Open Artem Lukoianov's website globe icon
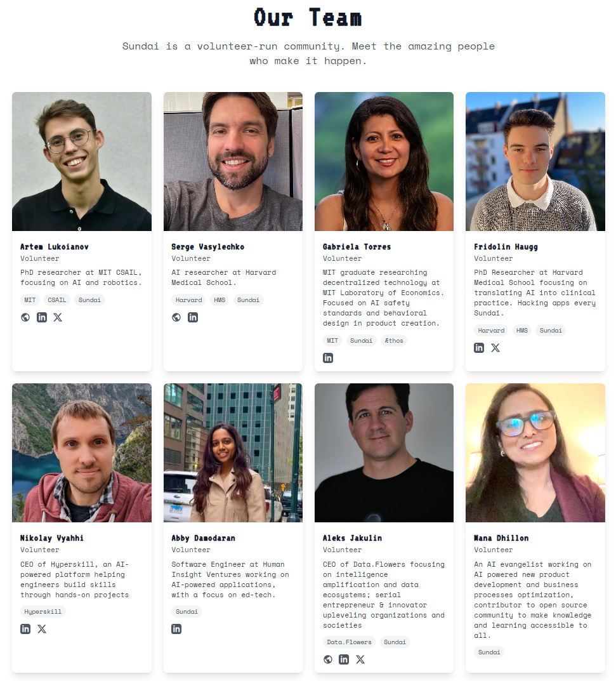 [25, 317]
